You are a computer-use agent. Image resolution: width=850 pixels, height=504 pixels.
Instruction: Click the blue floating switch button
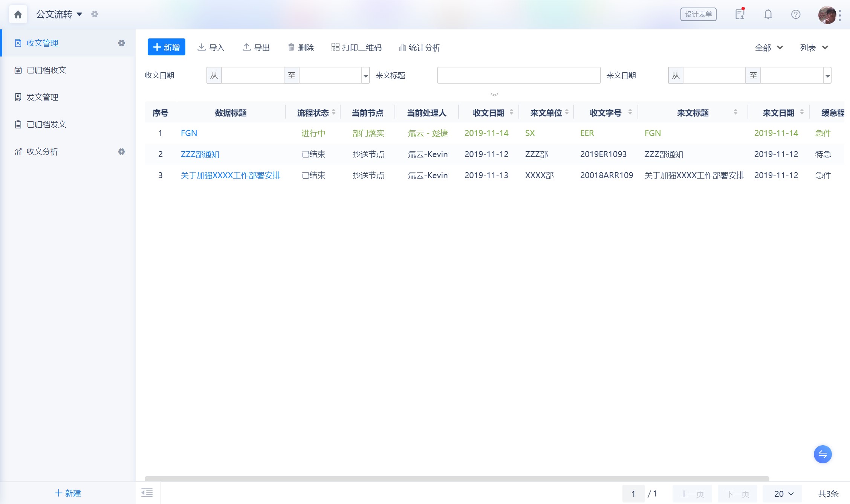point(823,454)
